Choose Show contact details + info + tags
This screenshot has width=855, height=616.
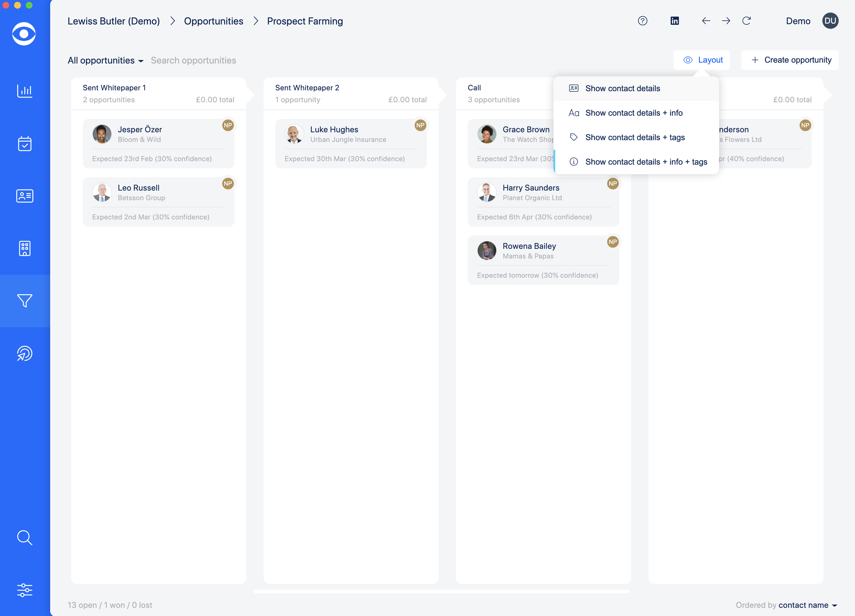tap(646, 162)
